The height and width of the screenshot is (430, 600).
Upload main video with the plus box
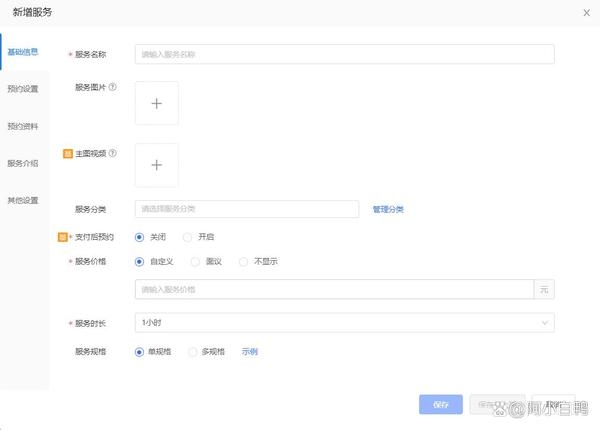pos(157,165)
